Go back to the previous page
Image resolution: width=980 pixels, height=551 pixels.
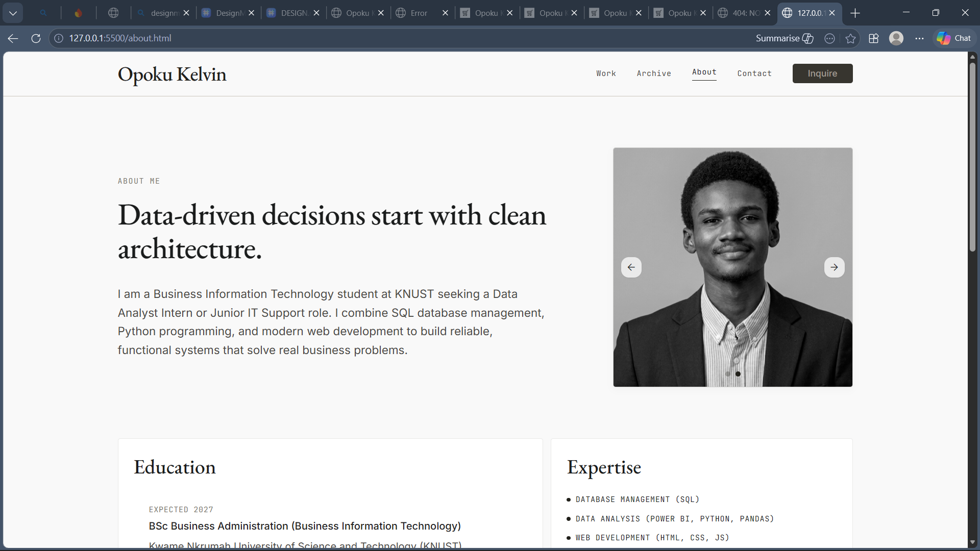tap(13, 38)
